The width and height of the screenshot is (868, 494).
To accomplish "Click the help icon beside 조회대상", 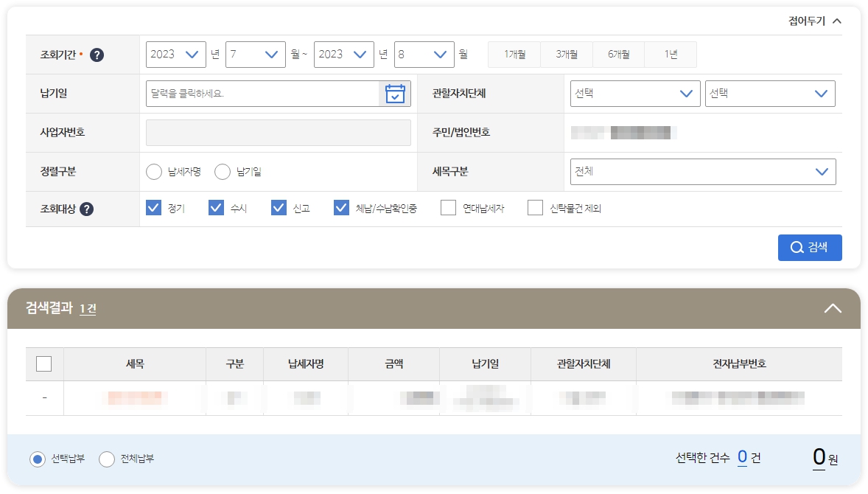I will tap(86, 209).
